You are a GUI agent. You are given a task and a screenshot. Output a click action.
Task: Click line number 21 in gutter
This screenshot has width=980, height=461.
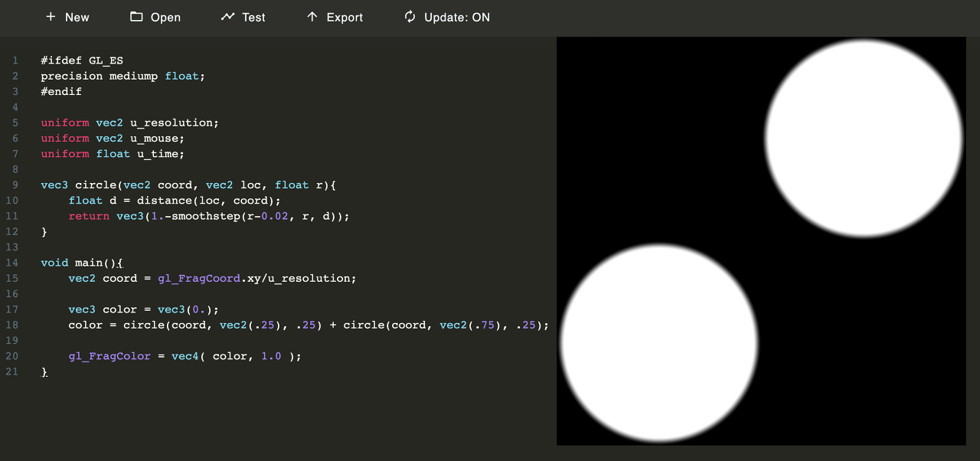[11, 371]
